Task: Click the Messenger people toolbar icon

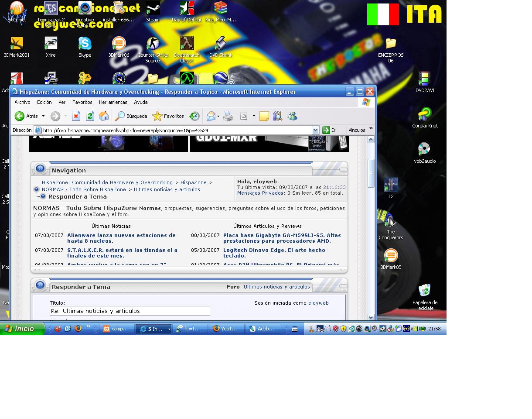Action: point(292,116)
